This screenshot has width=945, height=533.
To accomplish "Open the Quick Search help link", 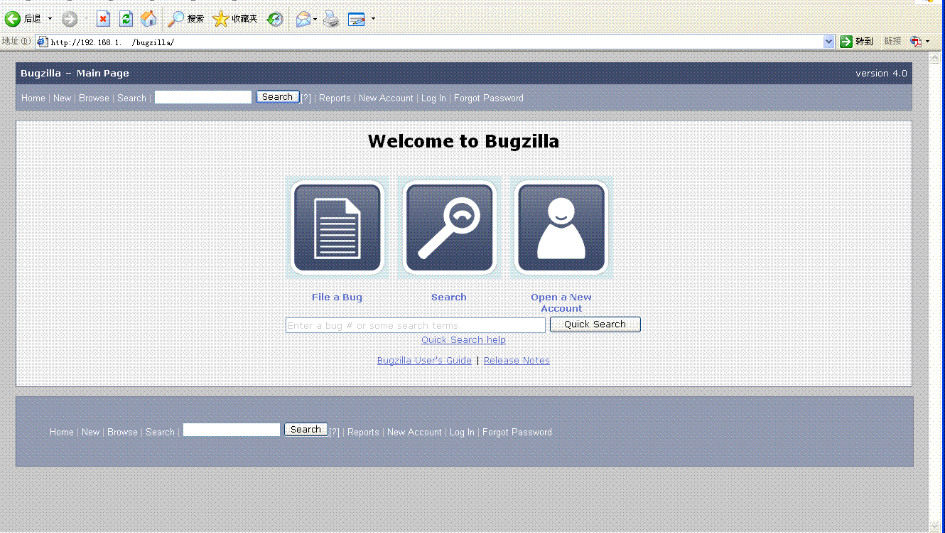I will point(463,340).
